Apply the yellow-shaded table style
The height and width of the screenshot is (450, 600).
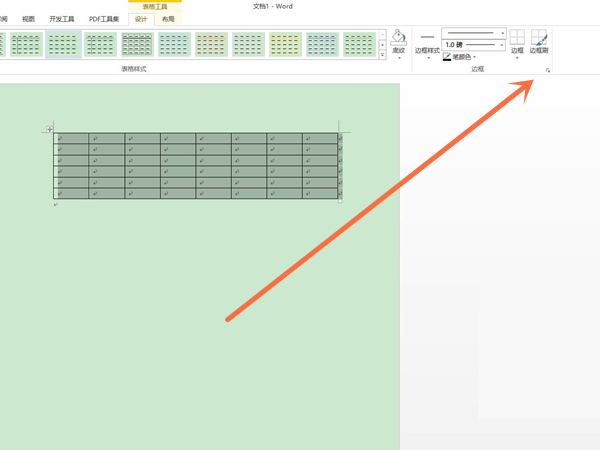tap(285, 44)
